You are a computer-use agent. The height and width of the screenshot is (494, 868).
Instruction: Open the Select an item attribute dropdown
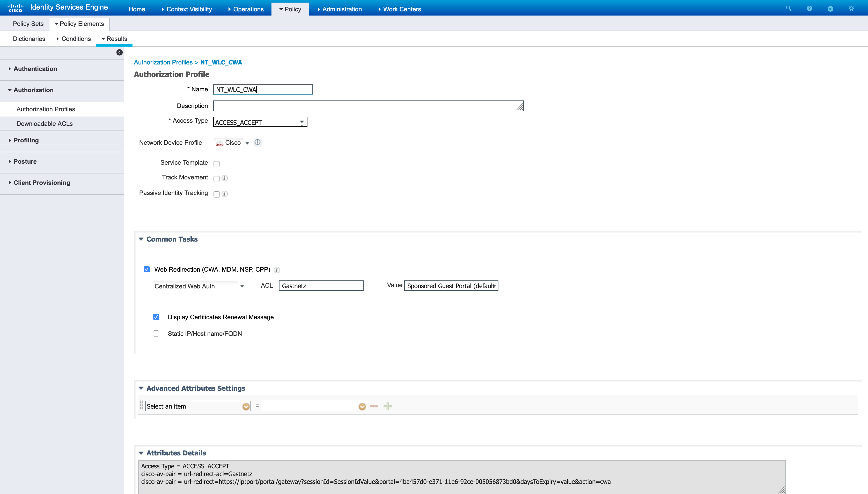[x=246, y=406]
